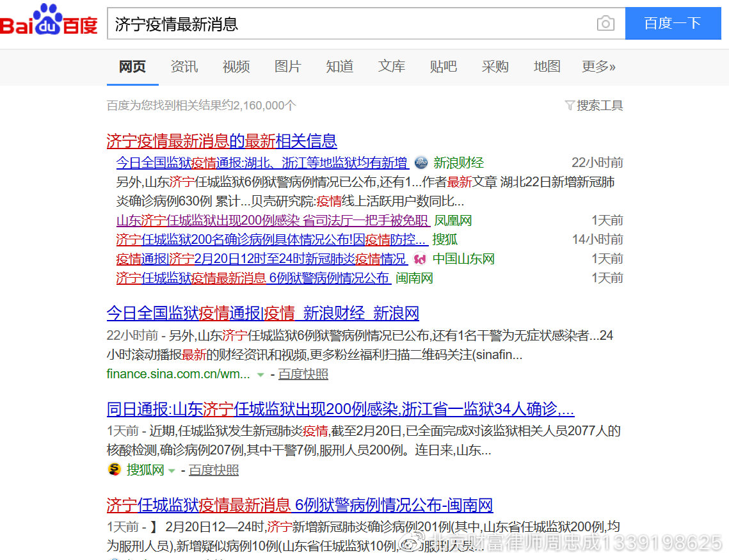Screen dimensions: 729x560
Task: Open 百度快照 link for Sina result
Action: (x=303, y=374)
